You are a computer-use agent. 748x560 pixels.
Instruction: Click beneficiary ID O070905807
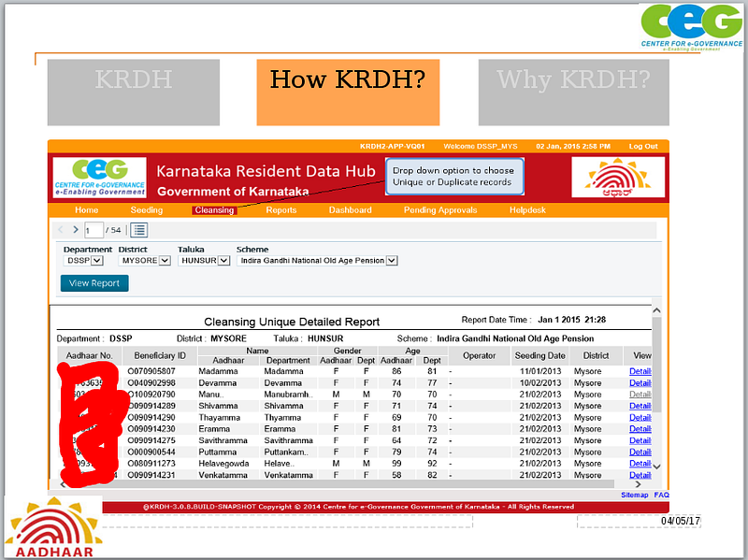[x=151, y=371]
